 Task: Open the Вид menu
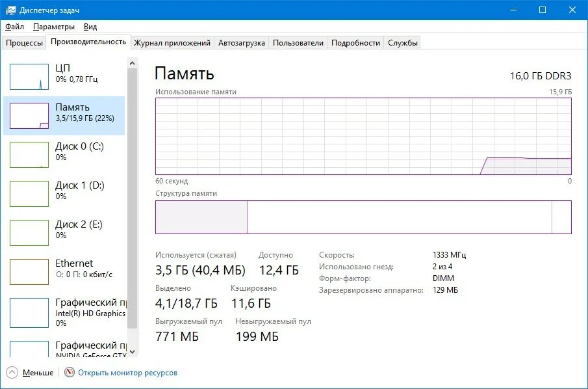click(x=89, y=27)
